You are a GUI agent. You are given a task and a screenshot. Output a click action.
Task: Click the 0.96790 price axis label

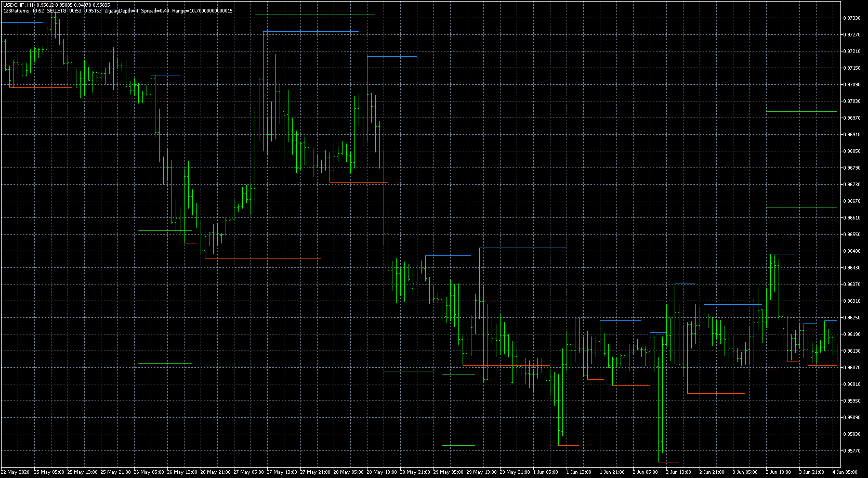(853, 168)
